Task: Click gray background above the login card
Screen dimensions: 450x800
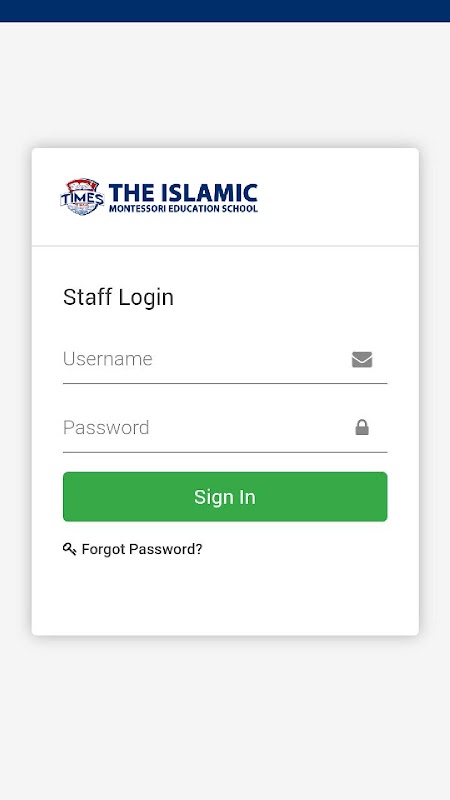Action: pos(225,84)
